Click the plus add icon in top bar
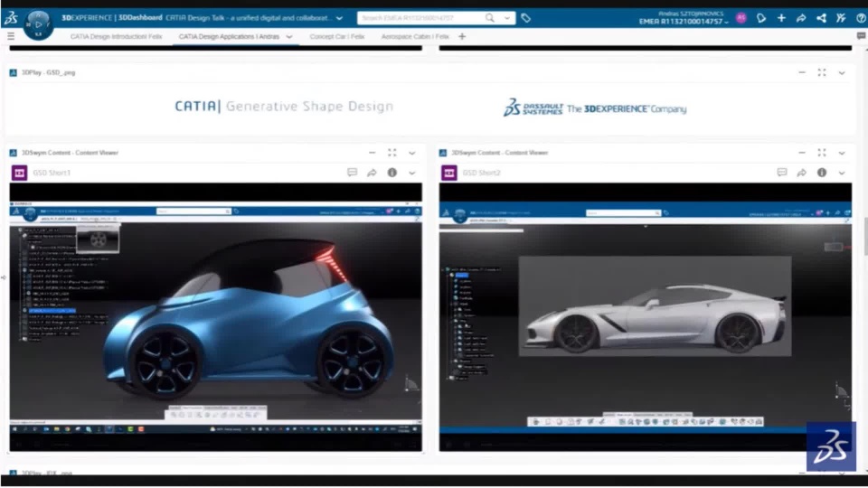868x488 pixels. [781, 18]
